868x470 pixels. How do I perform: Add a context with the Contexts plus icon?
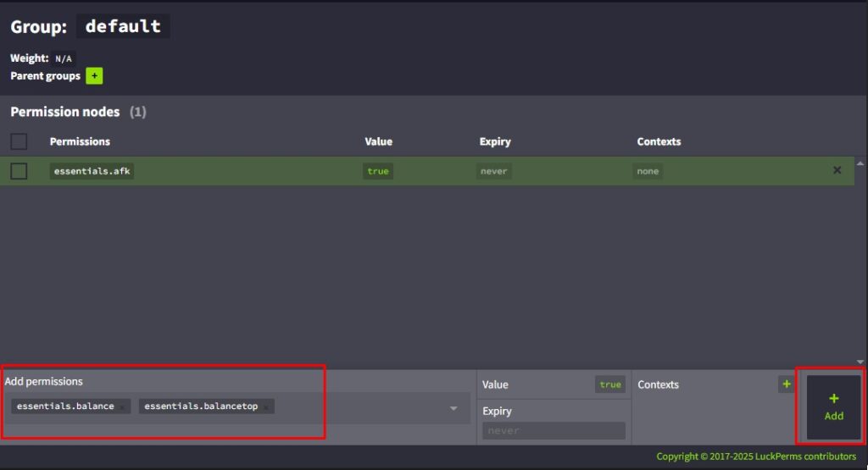786,384
